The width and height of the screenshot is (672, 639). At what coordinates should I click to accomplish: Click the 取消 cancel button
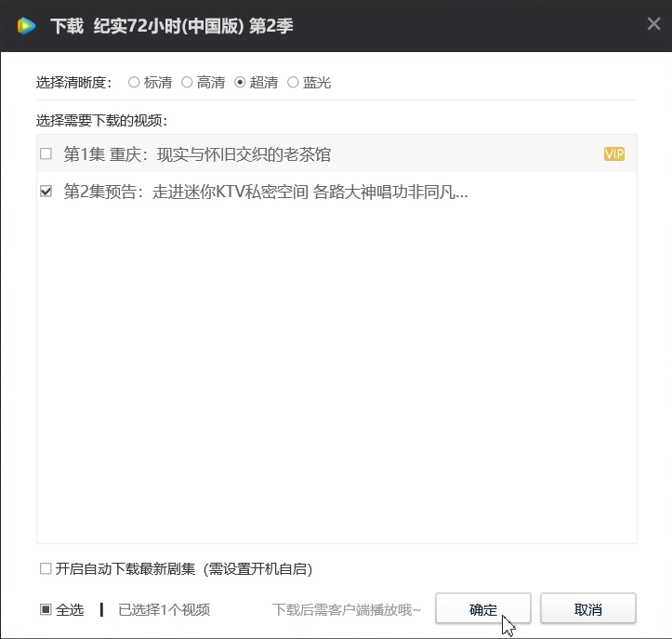pyautogui.click(x=587, y=609)
